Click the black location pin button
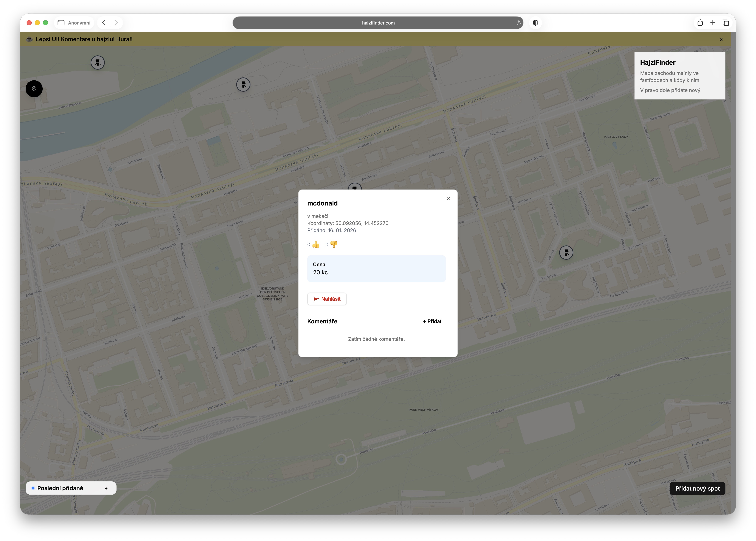 coord(34,89)
